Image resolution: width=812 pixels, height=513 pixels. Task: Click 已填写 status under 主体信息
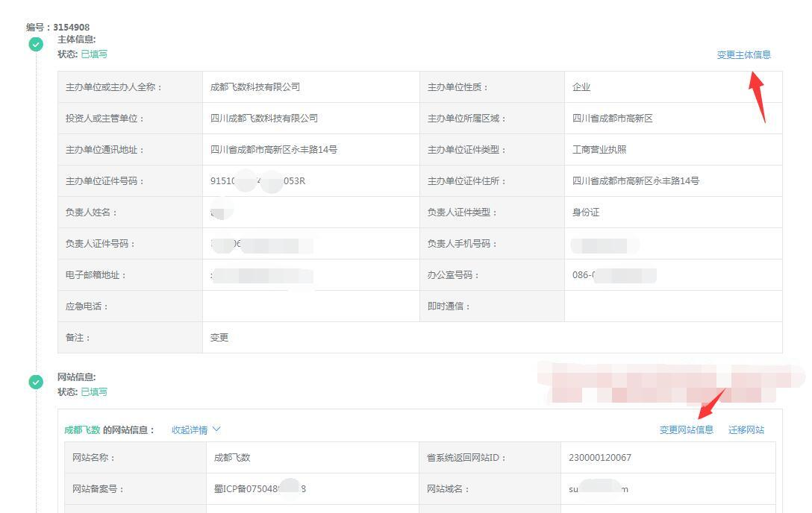coord(94,54)
